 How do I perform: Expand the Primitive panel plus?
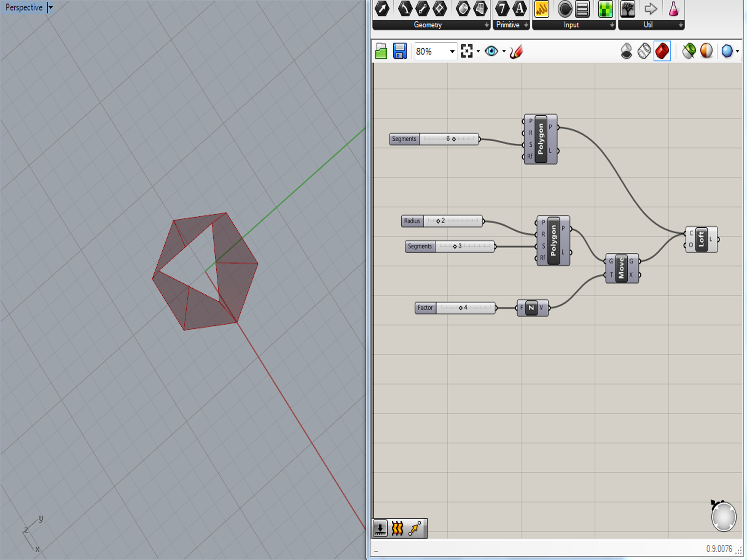coord(526,25)
